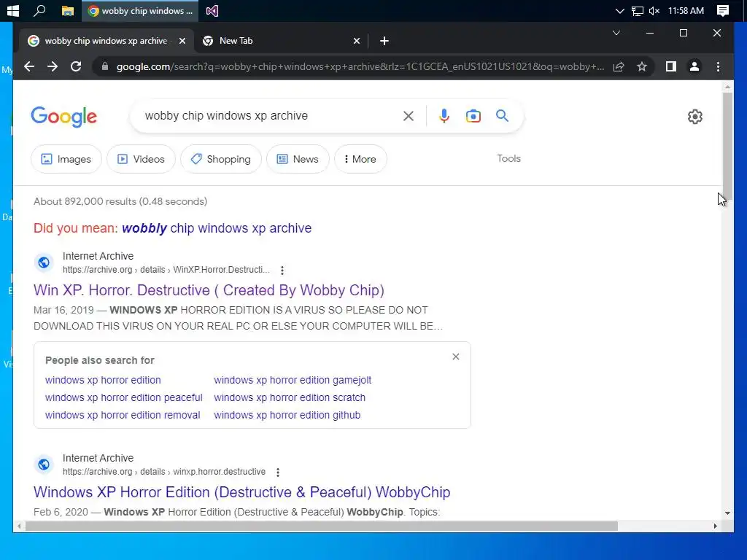Share this page from the address bar
Image resolution: width=747 pixels, height=560 pixels.
click(619, 66)
